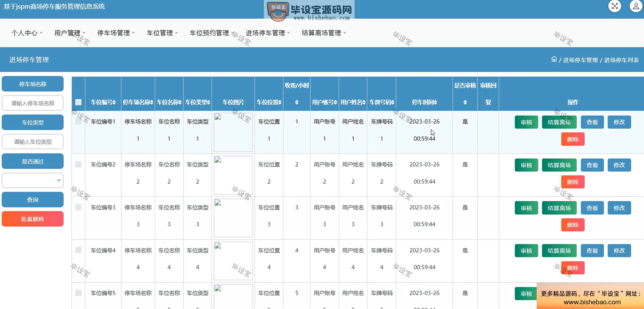The width and height of the screenshot is (644, 309).
Task: Click 删除 for row 车位编号3
Action: pyautogui.click(x=573, y=225)
